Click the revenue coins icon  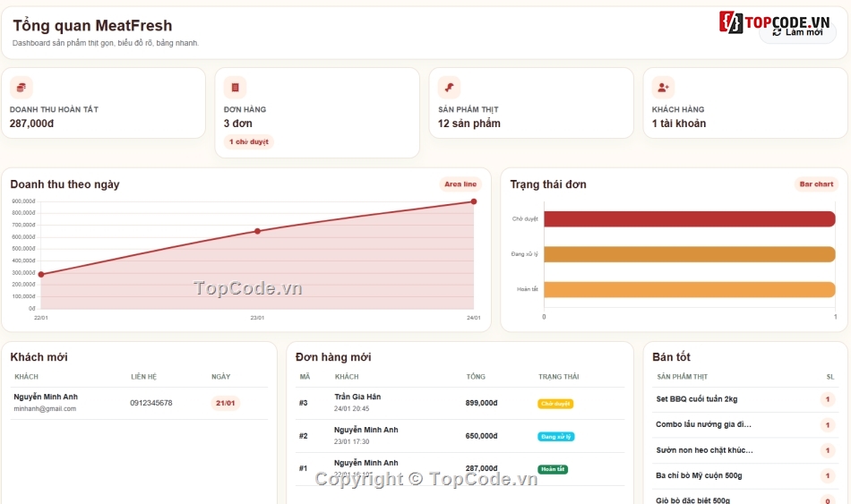(21, 88)
